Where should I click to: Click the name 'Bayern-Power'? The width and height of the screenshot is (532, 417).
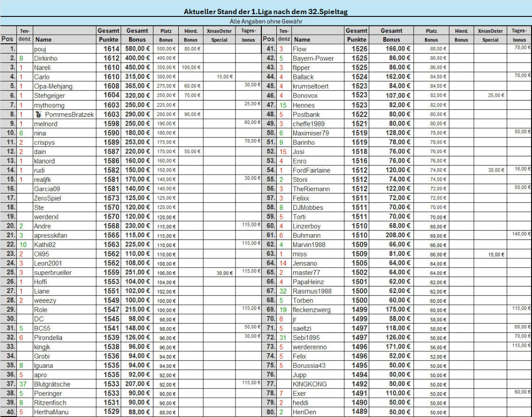click(x=313, y=58)
